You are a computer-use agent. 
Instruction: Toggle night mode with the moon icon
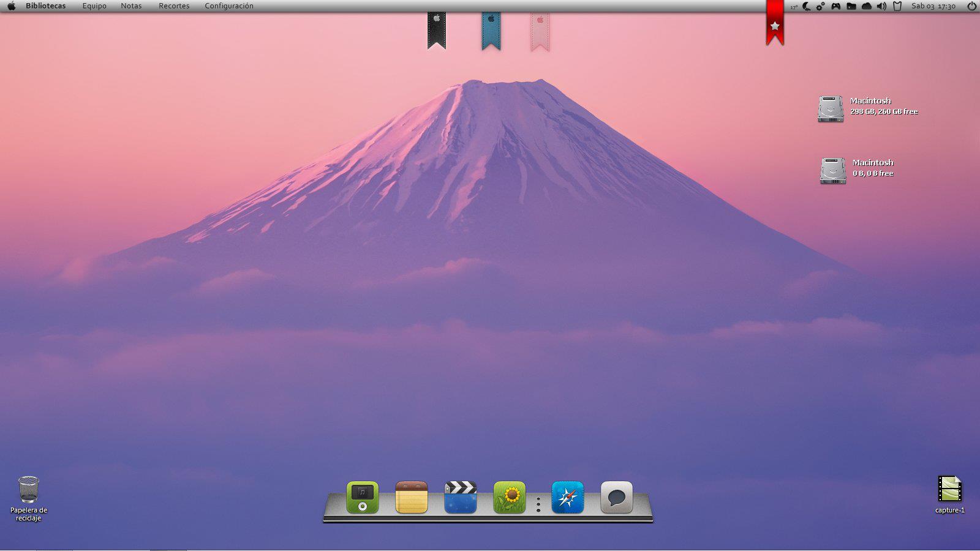[x=806, y=7]
